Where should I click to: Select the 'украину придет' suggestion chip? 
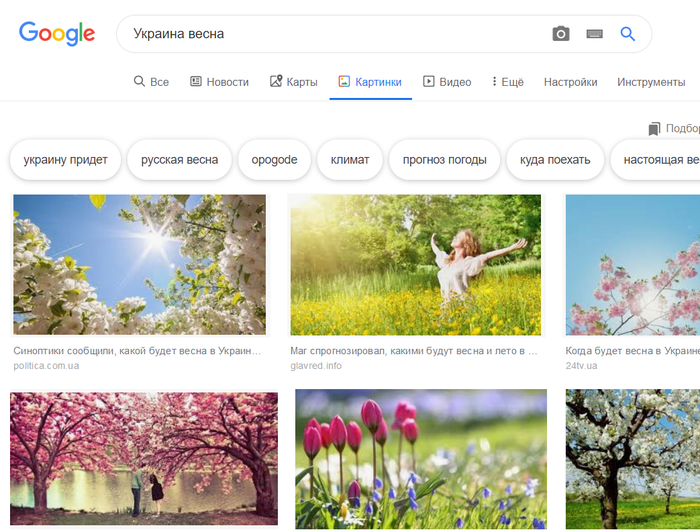(65, 160)
